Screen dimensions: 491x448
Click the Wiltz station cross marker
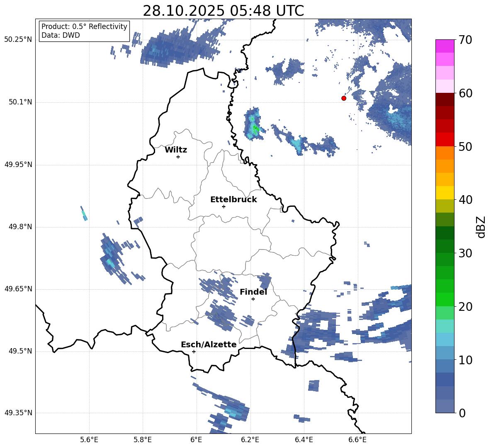click(178, 157)
